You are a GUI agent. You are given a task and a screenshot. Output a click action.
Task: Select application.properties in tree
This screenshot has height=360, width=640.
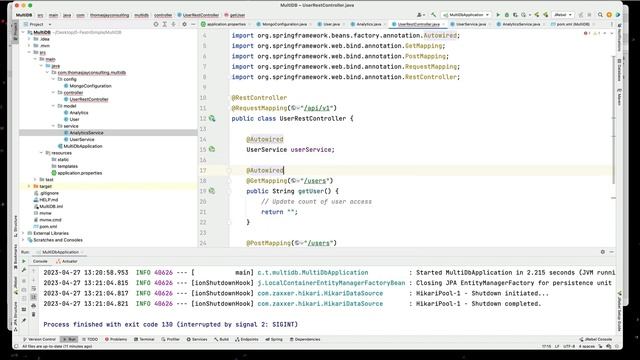pyautogui.click(x=80, y=173)
